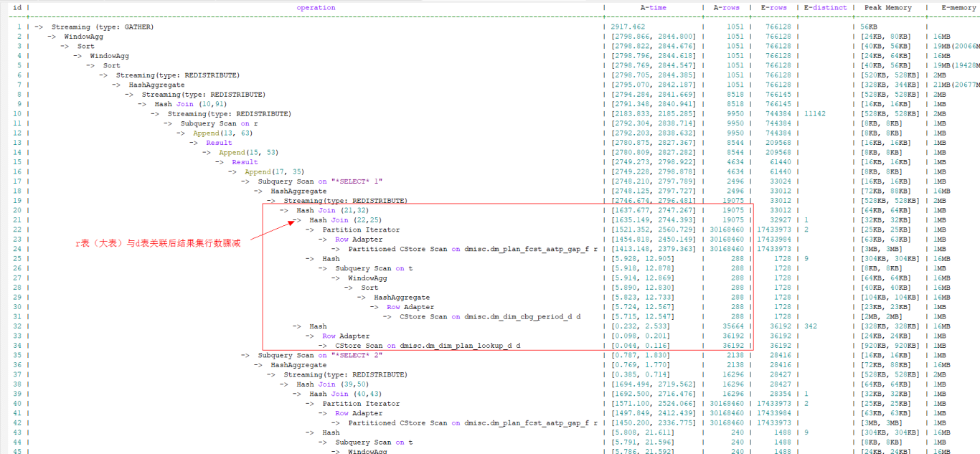Image resolution: width=980 pixels, height=454 pixels.
Task: Click 'Subquery Scan on "*SELECT* 1"' row
Action: (x=320, y=182)
